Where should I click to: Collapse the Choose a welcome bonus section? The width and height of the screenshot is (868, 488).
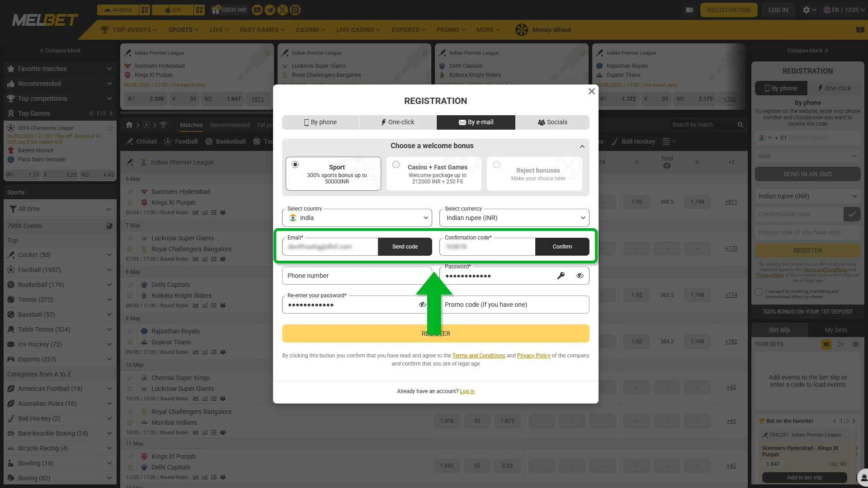click(x=582, y=146)
